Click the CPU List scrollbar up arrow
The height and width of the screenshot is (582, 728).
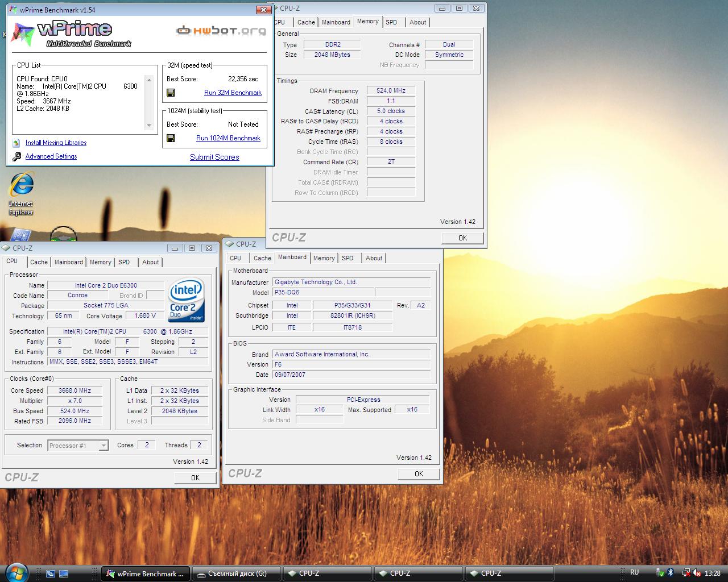(x=149, y=80)
